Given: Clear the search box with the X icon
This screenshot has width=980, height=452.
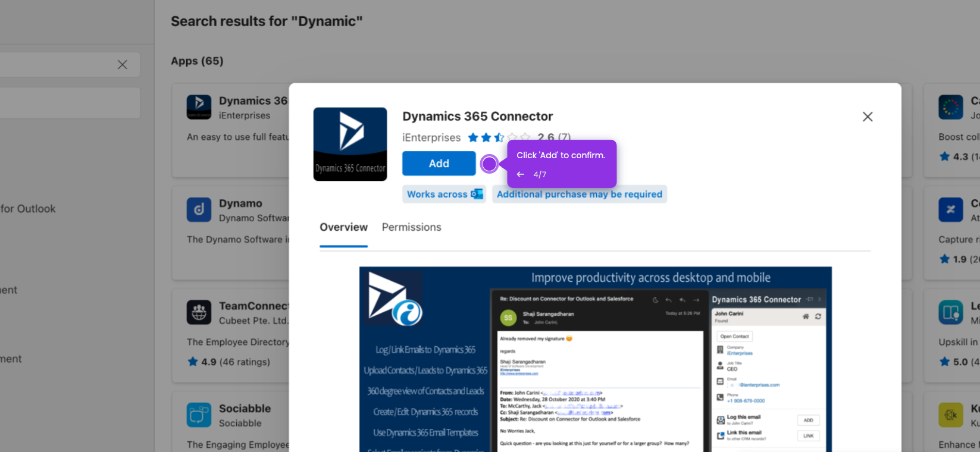Looking at the screenshot, I should pyautogui.click(x=123, y=64).
